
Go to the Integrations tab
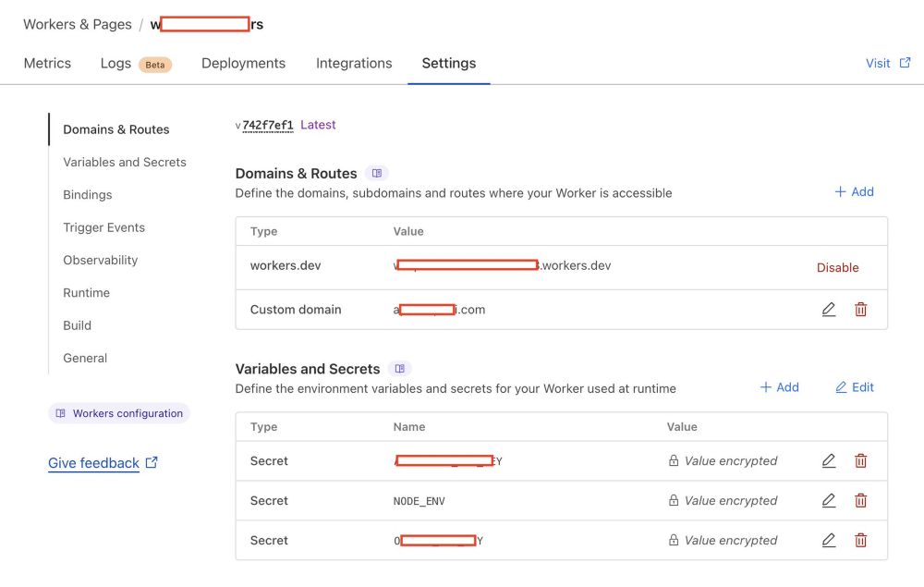tap(354, 64)
